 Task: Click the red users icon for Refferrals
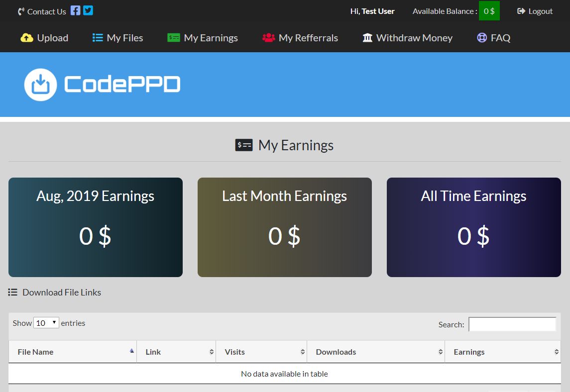[x=268, y=37]
